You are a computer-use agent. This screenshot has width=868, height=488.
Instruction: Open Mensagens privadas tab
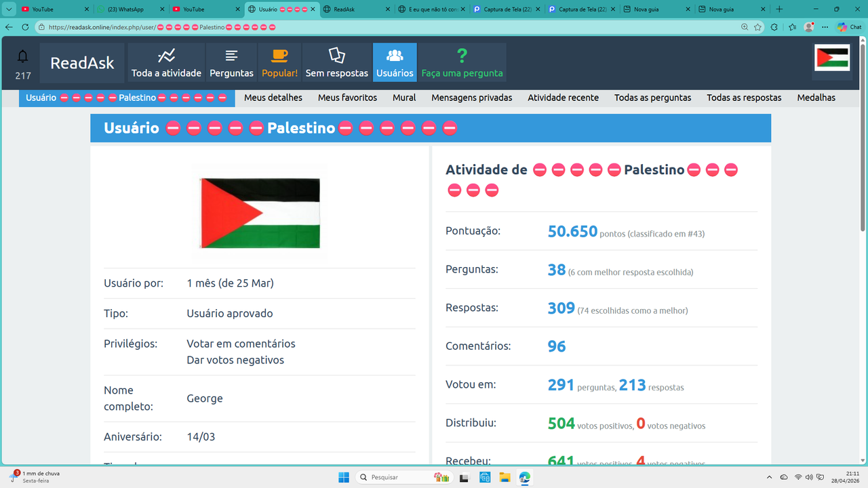tap(472, 98)
